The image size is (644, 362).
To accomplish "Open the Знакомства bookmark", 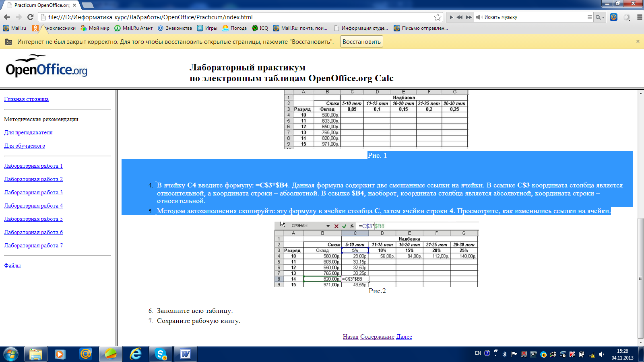I will click(175, 28).
